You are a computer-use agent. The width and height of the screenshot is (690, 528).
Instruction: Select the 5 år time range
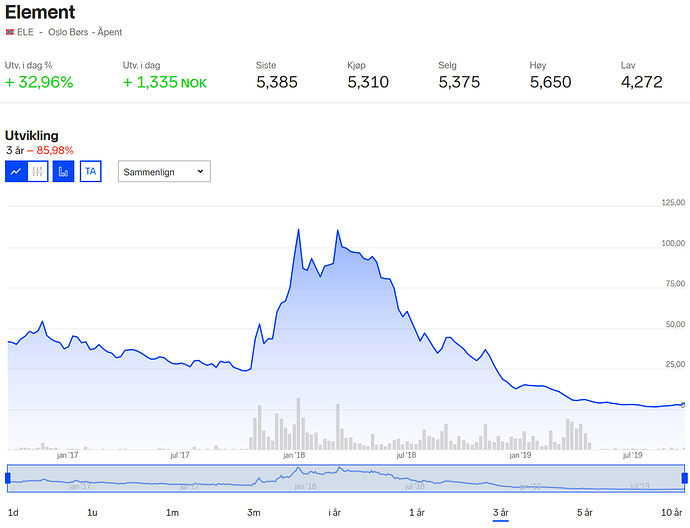click(x=585, y=513)
